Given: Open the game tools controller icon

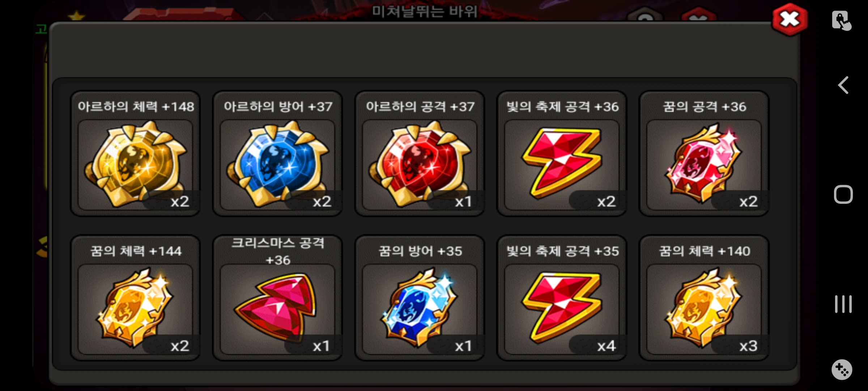Looking at the screenshot, I should [x=842, y=370].
